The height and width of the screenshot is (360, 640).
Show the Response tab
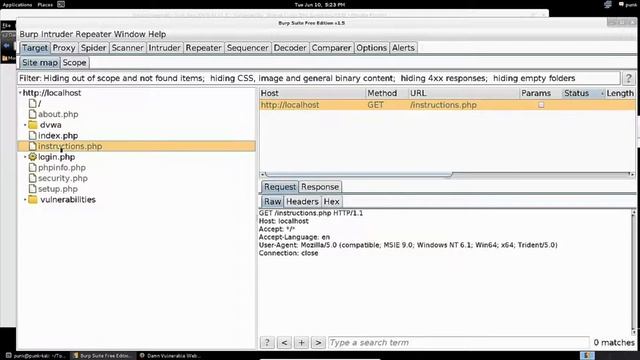coord(320,187)
